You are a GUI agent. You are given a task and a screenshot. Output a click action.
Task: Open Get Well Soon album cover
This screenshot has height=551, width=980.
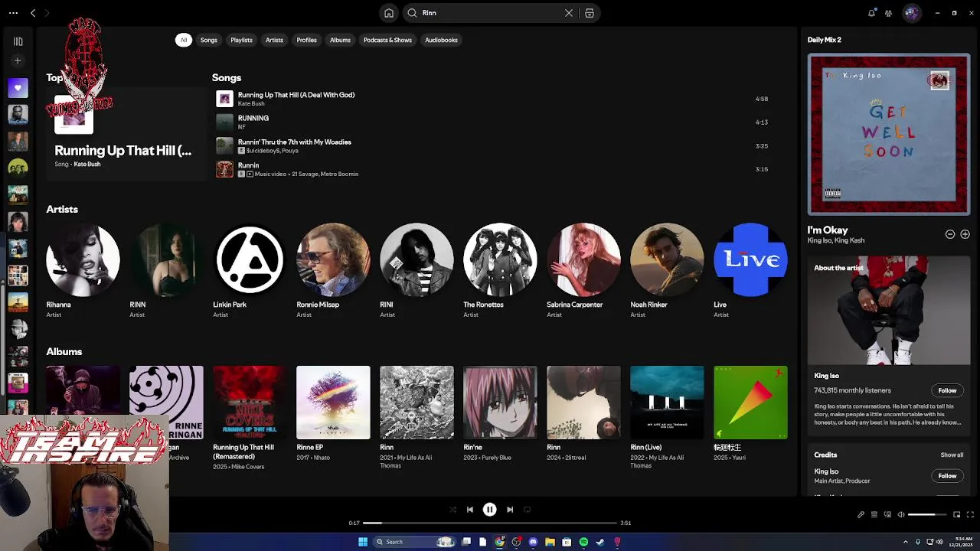point(888,134)
